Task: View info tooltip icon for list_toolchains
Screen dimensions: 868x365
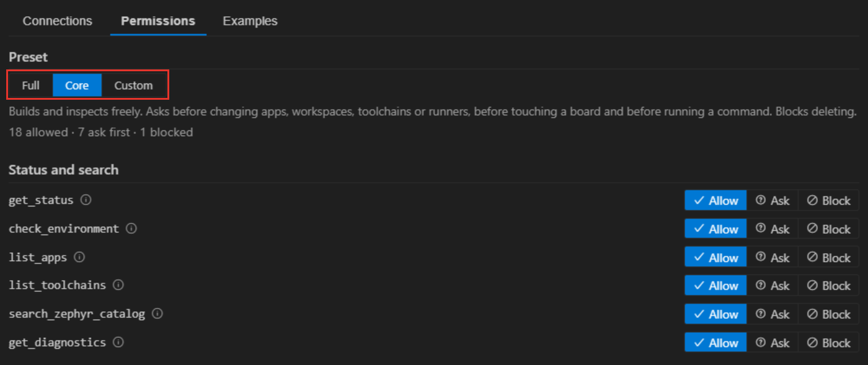Action: [x=118, y=285]
